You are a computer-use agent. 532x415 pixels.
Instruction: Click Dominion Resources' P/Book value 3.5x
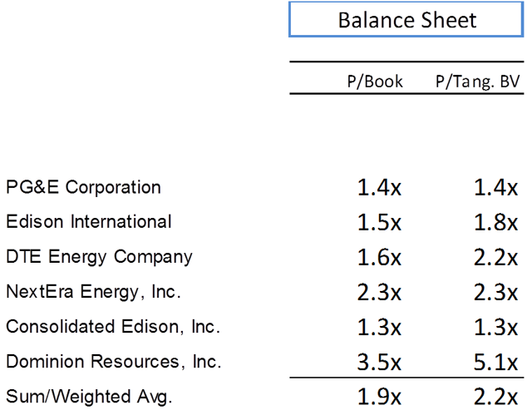coord(379,362)
